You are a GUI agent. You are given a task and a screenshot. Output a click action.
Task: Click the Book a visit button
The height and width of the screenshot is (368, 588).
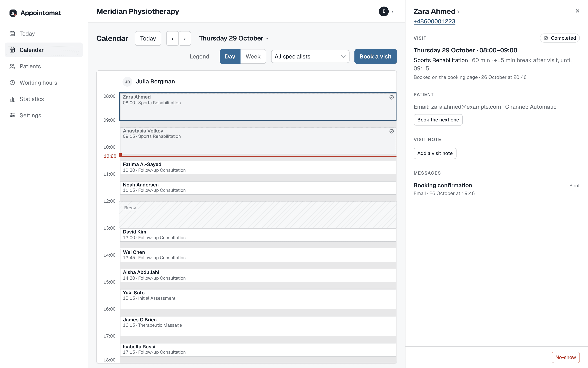(x=375, y=56)
